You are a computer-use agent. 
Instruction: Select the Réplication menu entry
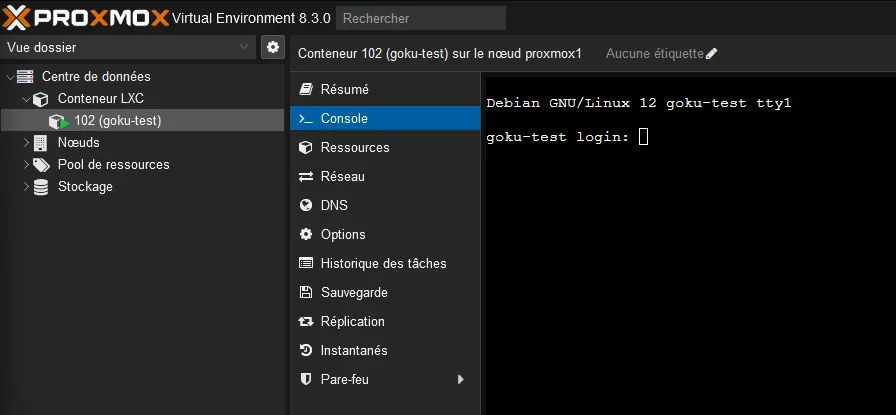pyautogui.click(x=352, y=321)
